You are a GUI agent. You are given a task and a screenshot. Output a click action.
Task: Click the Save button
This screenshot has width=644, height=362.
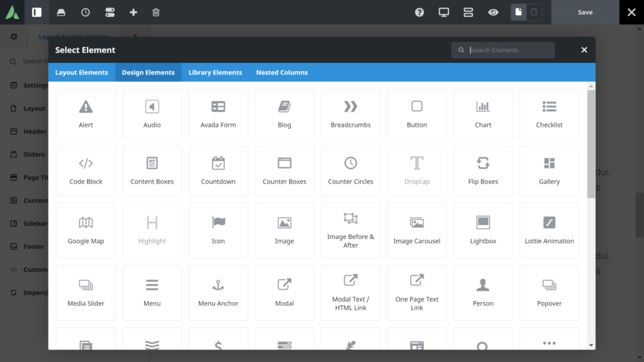585,13
